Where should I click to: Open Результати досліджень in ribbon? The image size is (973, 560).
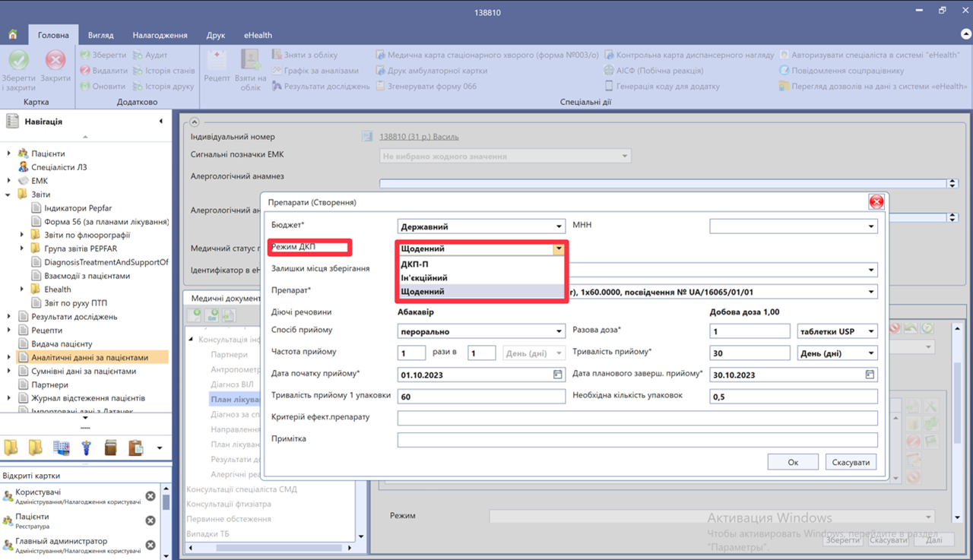[x=321, y=86]
